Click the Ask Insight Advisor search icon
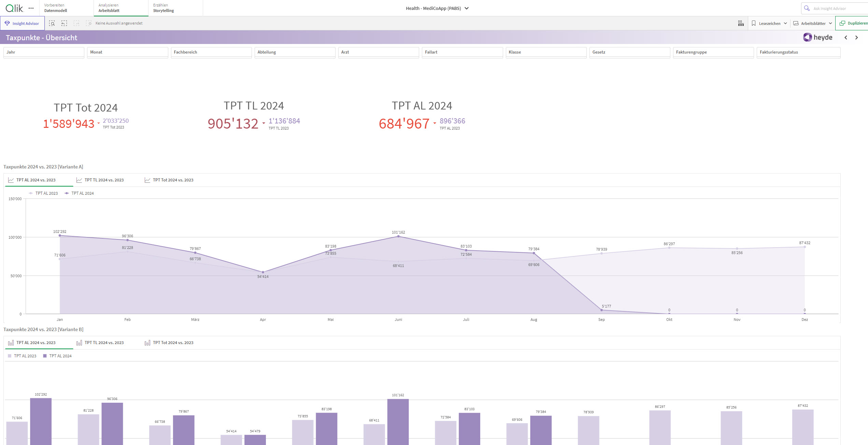The width and height of the screenshot is (868, 445). pyautogui.click(x=807, y=8)
